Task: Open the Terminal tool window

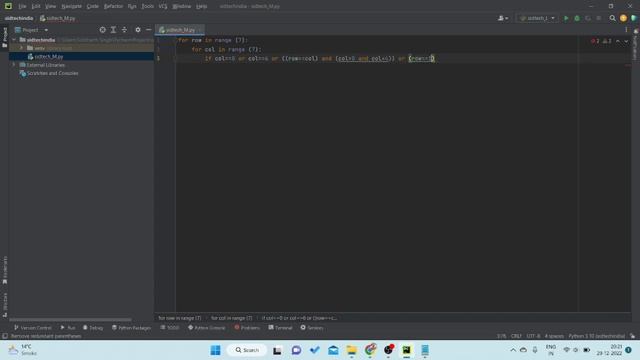Action: tap(280, 328)
